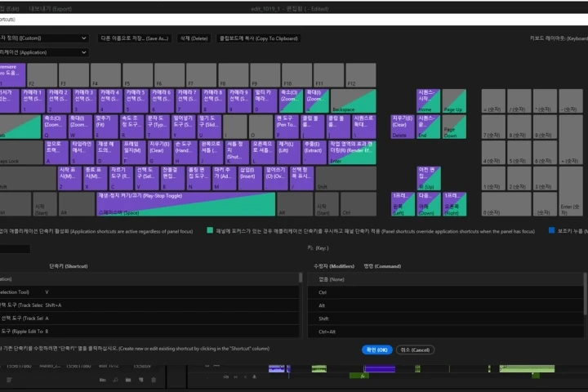Click the numpad Enter key

(571, 191)
